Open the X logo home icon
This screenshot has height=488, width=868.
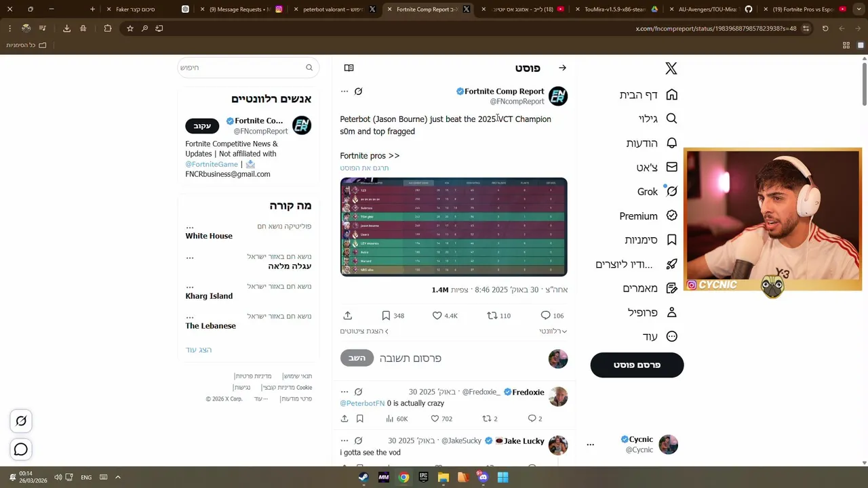coord(671,68)
